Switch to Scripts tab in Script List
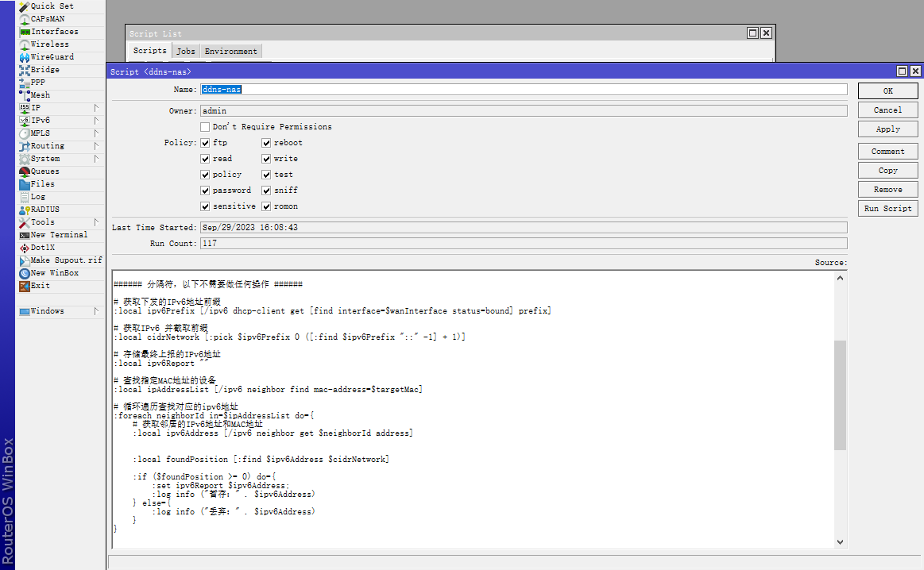The image size is (924, 570). point(149,51)
